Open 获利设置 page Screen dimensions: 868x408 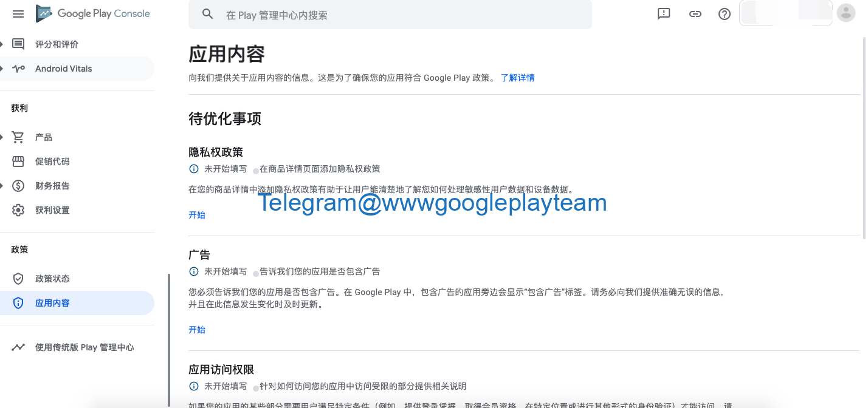[52, 210]
